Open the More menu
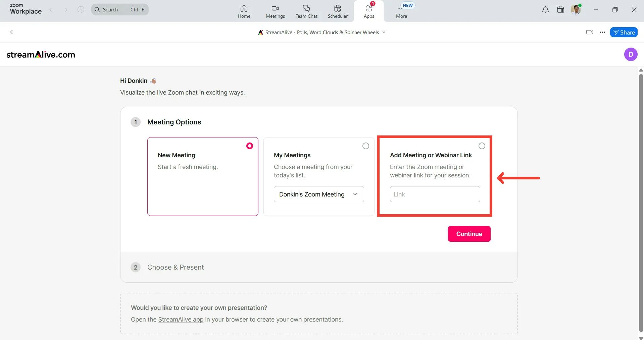644x340 pixels. [401, 11]
